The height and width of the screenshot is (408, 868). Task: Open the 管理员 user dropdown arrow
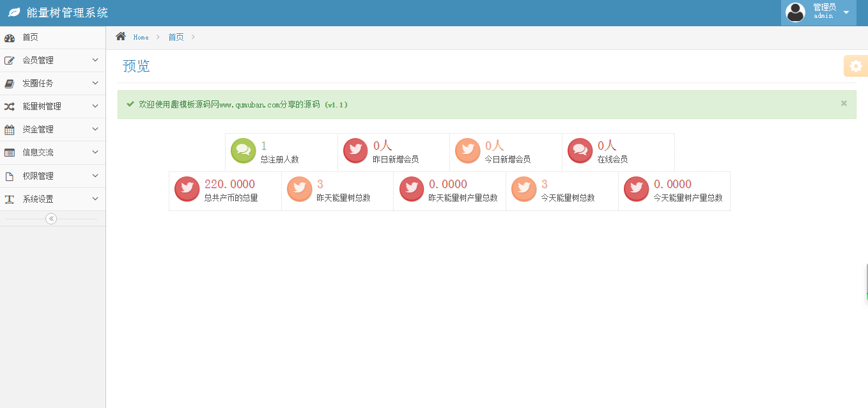coord(846,12)
